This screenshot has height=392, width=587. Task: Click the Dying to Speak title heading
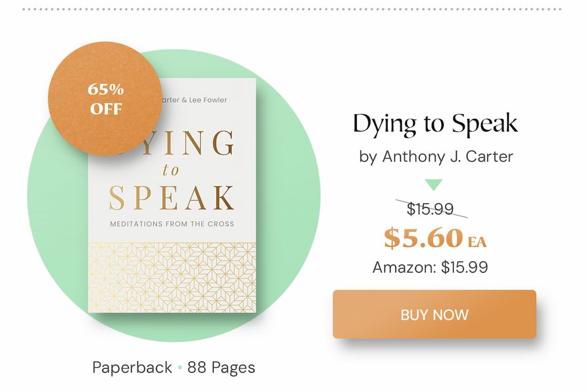pyautogui.click(x=435, y=124)
